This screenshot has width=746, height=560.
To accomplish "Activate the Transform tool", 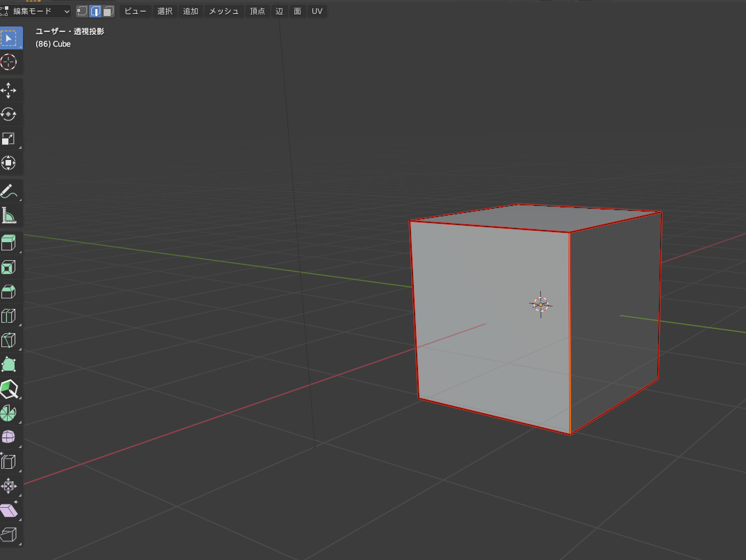I will point(9,163).
